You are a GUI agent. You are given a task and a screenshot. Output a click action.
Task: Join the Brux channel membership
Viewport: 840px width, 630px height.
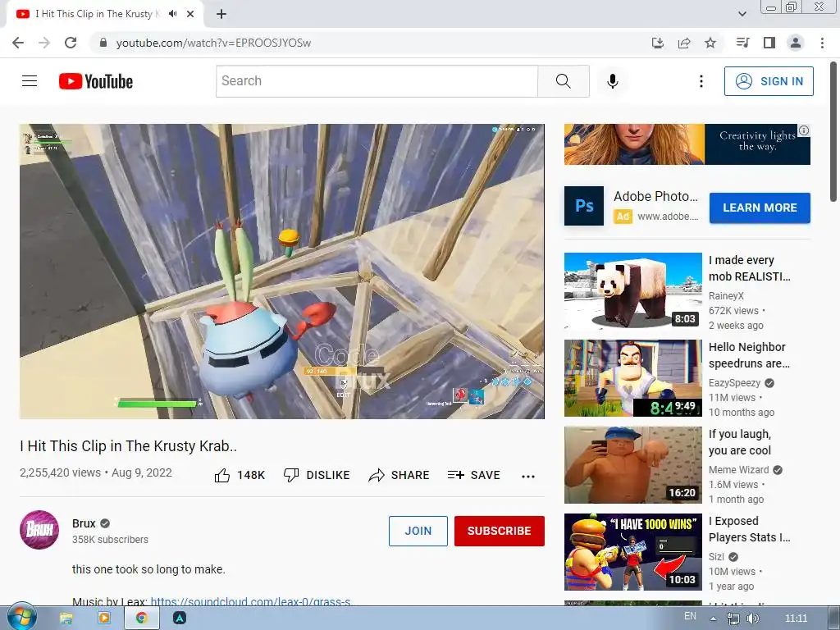click(418, 531)
